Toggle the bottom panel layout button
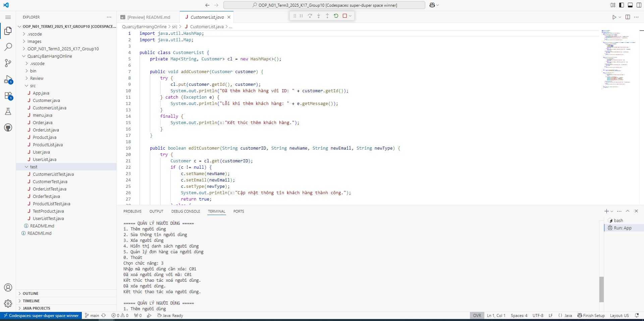The width and height of the screenshot is (644, 321). 630,5
